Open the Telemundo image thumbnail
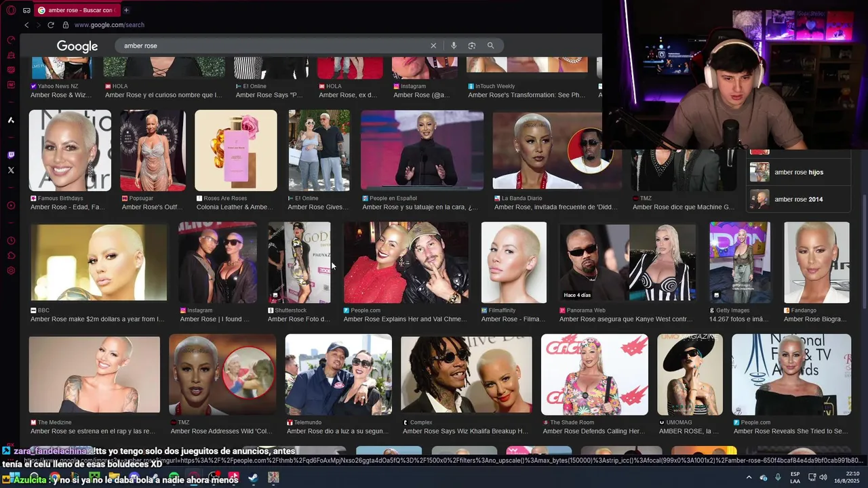The width and height of the screenshot is (868, 488). [x=338, y=375]
